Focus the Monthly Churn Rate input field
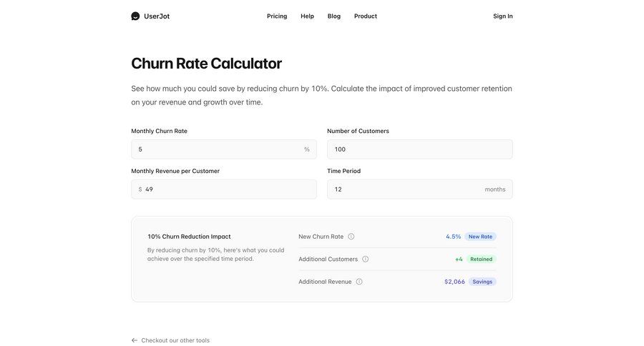This screenshot has height=346, width=644. 218,149
